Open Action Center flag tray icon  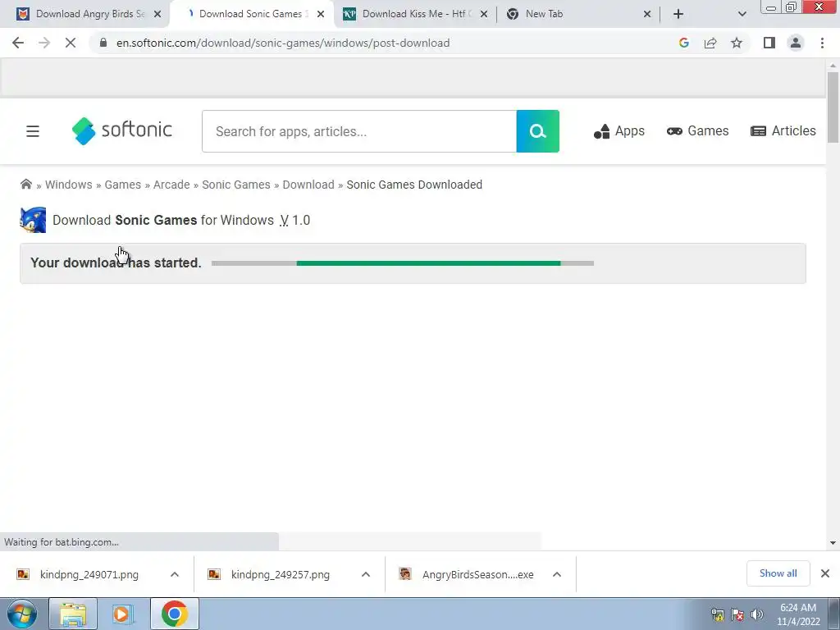737,614
